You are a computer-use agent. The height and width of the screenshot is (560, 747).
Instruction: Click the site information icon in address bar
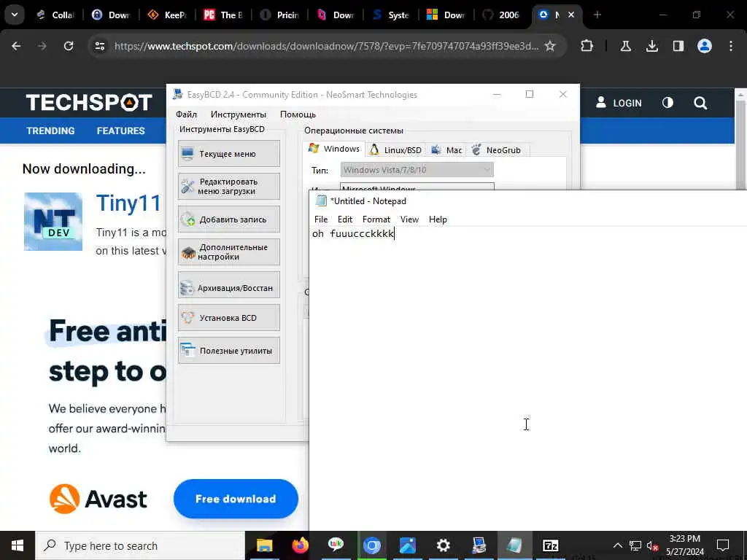(x=100, y=46)
